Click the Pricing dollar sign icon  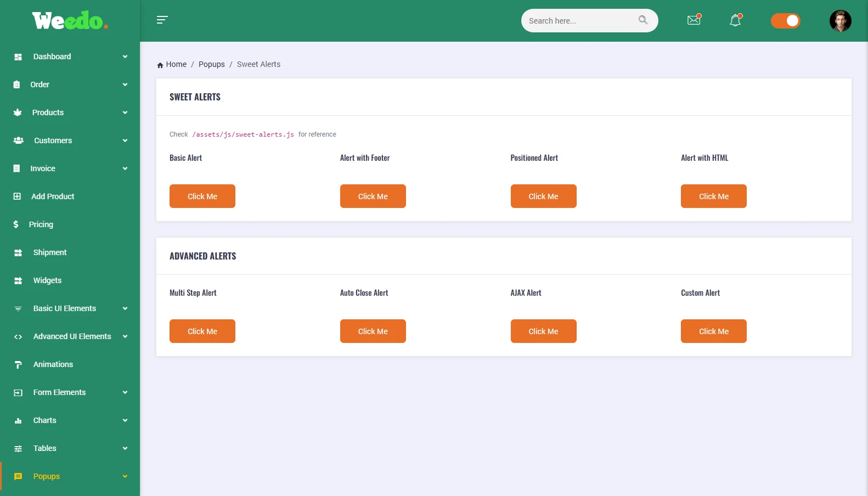(x=16, y=224)
